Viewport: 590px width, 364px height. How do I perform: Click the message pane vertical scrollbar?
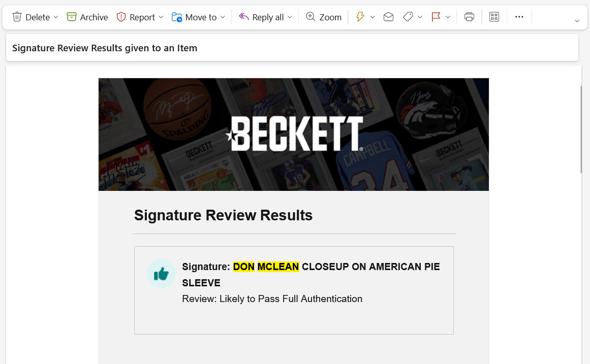point(581,129)
